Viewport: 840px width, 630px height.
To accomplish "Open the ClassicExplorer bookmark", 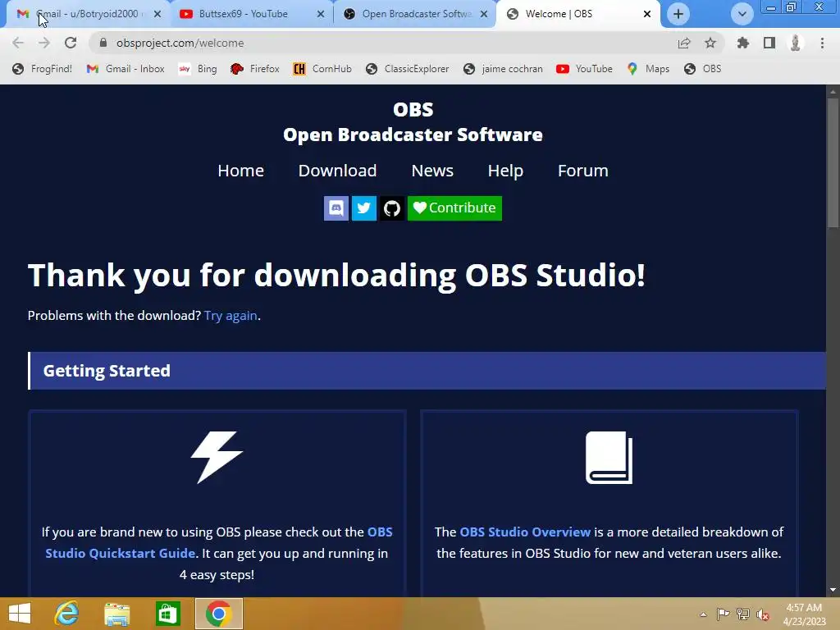I will (408, 69).
